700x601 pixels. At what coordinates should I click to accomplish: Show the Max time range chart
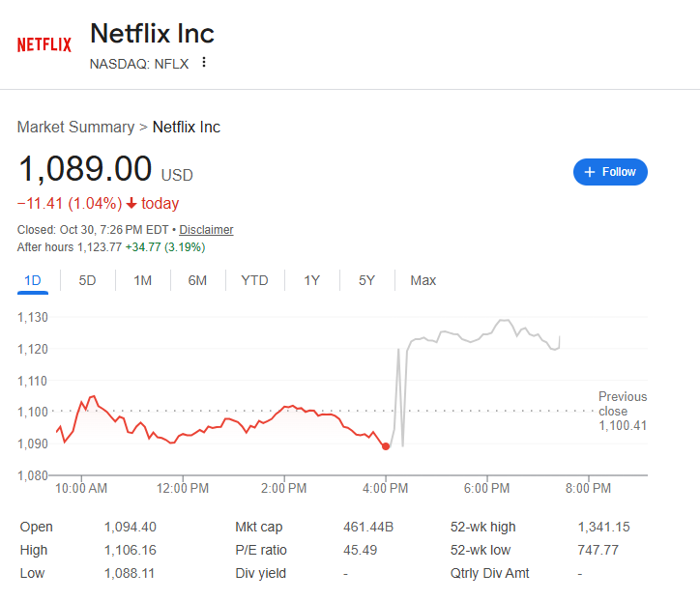coord(423,280)
